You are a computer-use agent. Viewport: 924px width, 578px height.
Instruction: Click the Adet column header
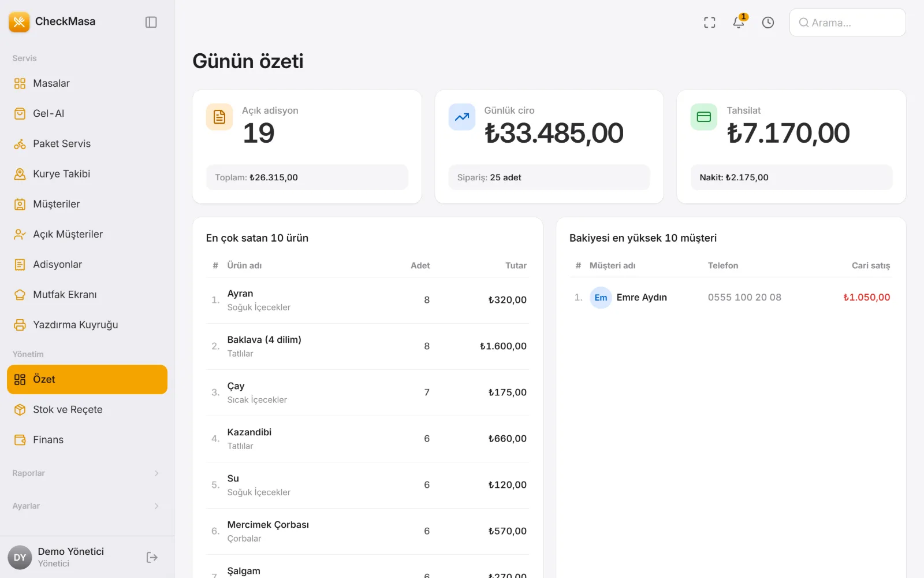tap(420, 265)
